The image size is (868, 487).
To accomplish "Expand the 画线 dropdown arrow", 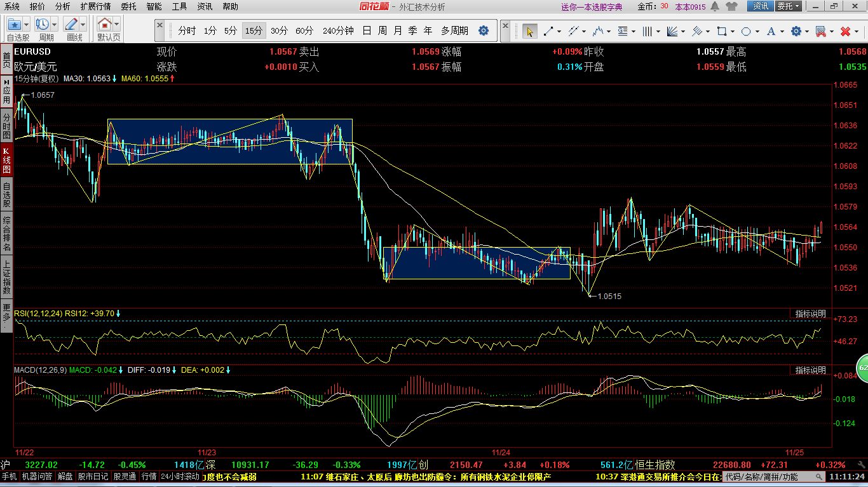I will click(83, 25).
